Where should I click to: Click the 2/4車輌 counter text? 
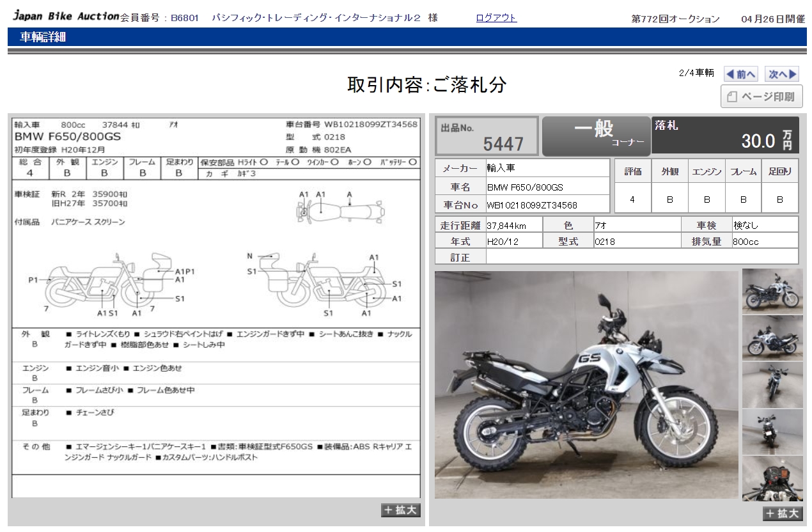click(x=696, y=73)
